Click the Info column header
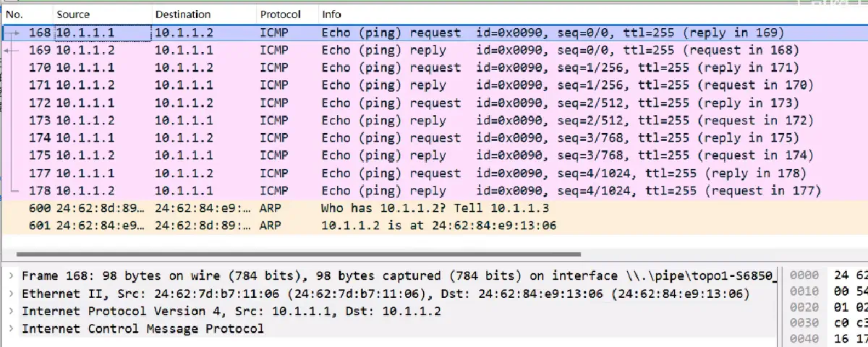This screenshot has width=868, height=347. (x=331, y=14)
